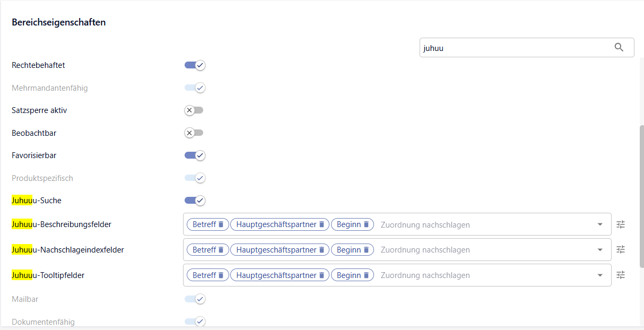Delete Hauptgeschäftspartner from Juhuuu-Nachschlageindexfelder
This screenshot has width=644, height=330.
(x=321, y=250)
